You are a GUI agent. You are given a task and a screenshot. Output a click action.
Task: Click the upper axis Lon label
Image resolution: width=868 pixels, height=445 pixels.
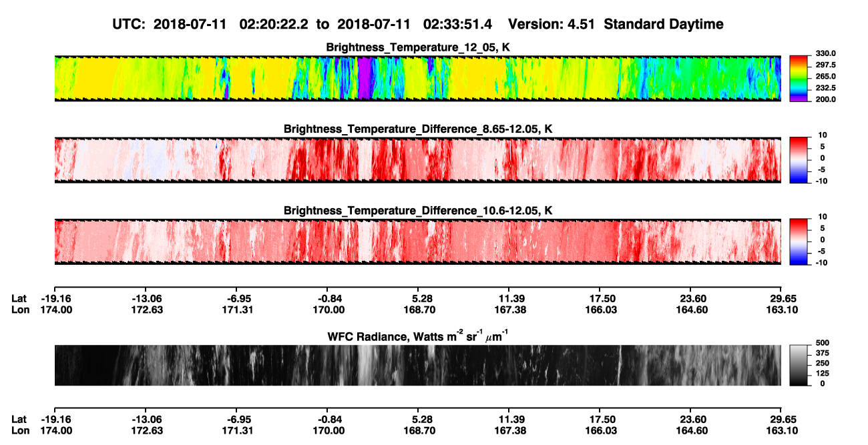click(20, 310)
